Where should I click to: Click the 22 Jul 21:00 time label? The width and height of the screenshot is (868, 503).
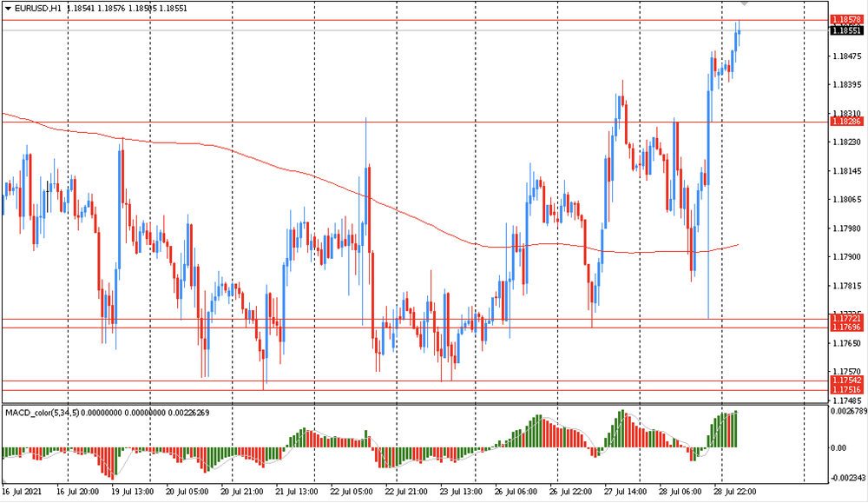(406, 492)
